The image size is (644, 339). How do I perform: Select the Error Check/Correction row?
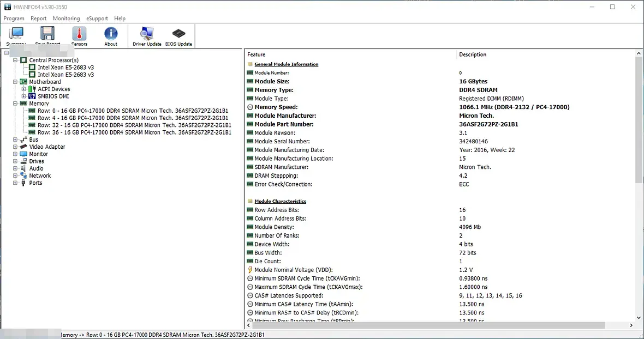440,184
